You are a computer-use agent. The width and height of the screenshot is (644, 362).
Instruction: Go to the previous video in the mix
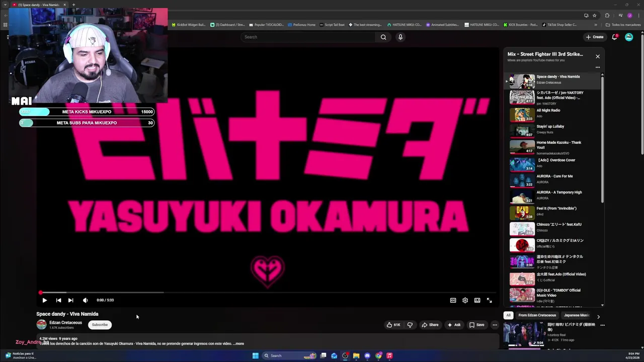(x=58, y=300)
